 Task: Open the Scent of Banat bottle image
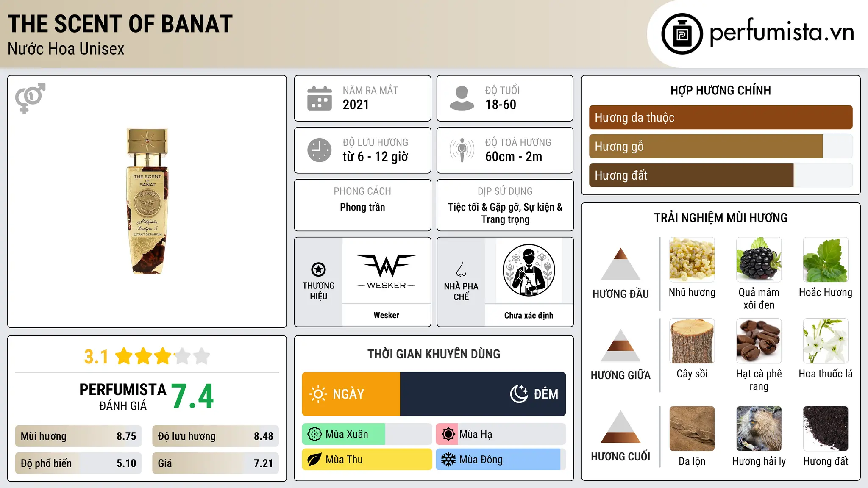(147, 201)
